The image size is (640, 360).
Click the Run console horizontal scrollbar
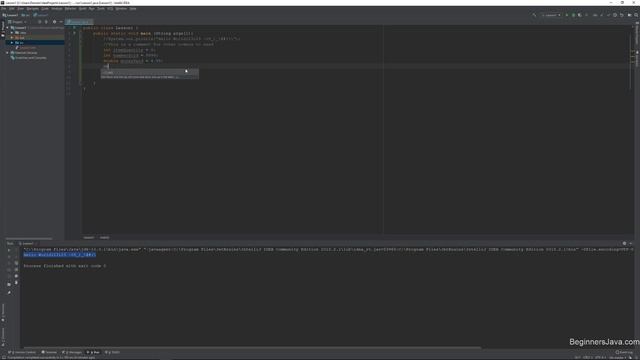tap(252, 348)
